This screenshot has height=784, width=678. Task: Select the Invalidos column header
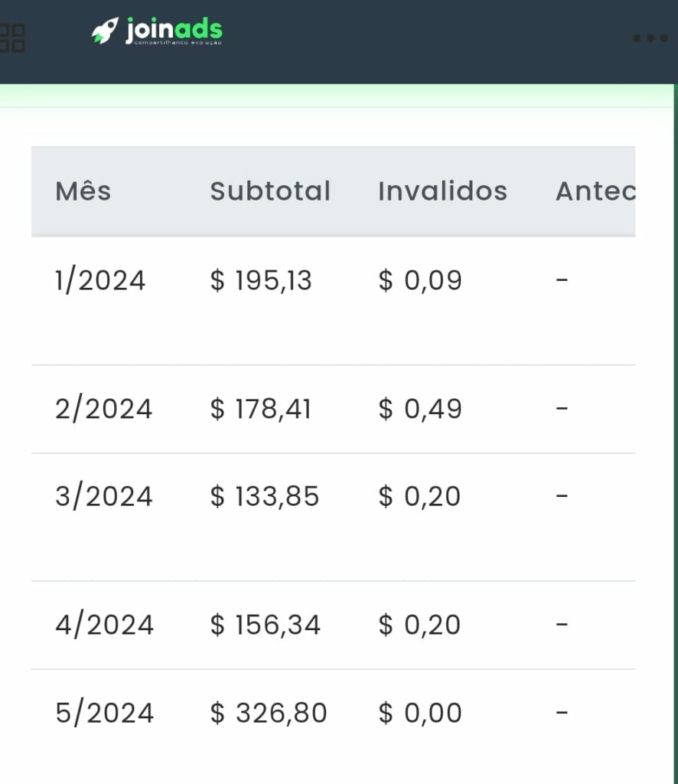[x=442, y=191]
